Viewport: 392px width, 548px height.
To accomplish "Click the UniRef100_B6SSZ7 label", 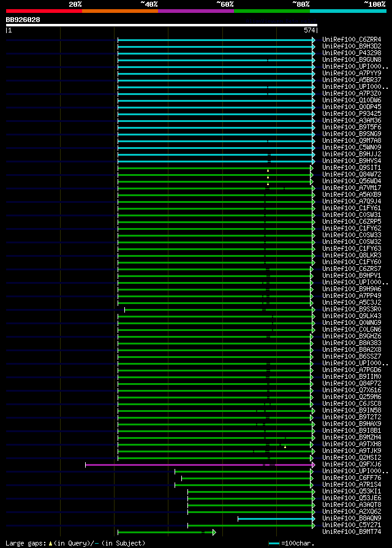I will coord(352,357).
